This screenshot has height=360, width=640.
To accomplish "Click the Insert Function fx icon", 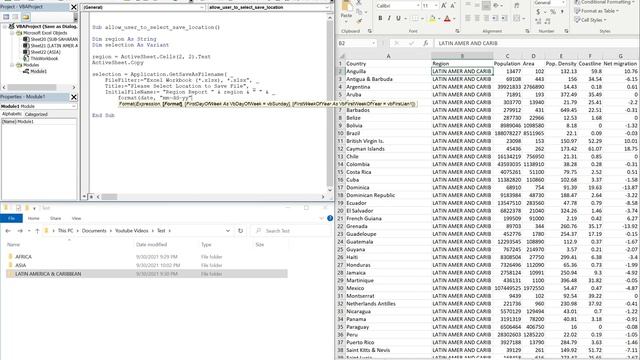I will click(425, 43).
